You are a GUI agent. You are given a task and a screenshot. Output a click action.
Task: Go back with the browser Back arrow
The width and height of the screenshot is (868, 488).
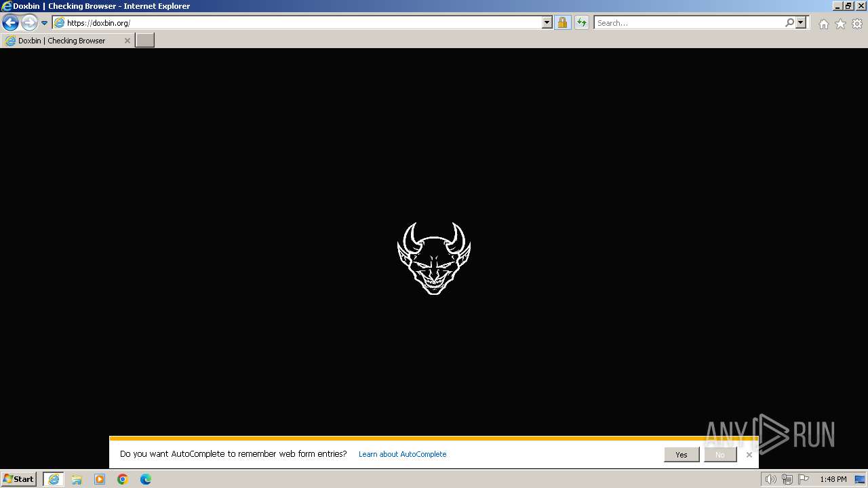coord(10,22)
